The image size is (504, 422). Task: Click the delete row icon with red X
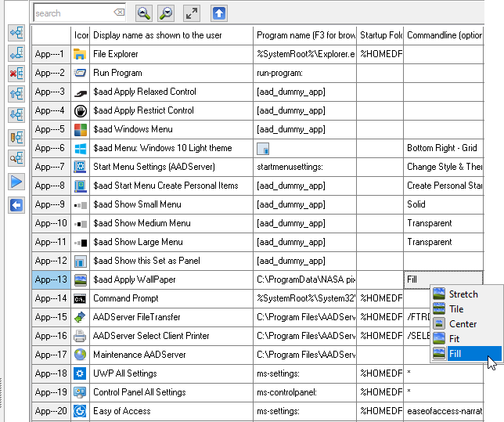(x=16, y=74)
